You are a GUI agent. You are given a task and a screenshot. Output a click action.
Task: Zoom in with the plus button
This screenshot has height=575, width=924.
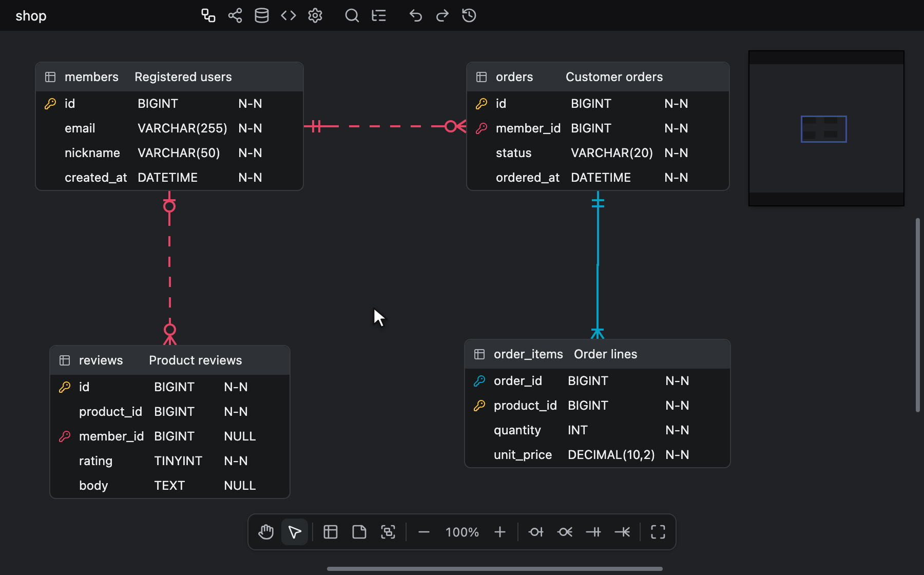coord(500,532)
